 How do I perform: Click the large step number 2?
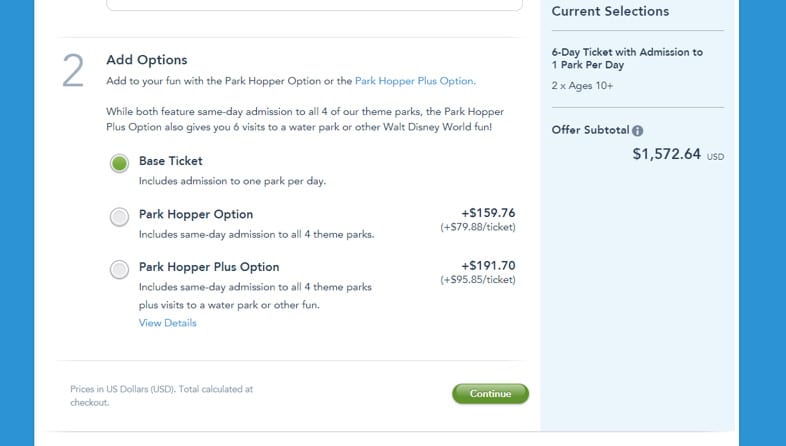73,71
